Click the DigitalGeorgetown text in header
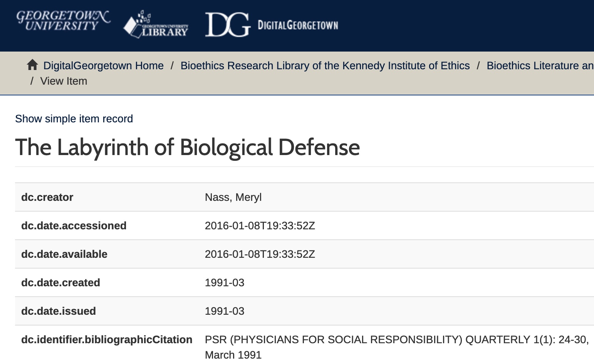The height and width of the screenshot is (364, 594). tap(298, 25)
